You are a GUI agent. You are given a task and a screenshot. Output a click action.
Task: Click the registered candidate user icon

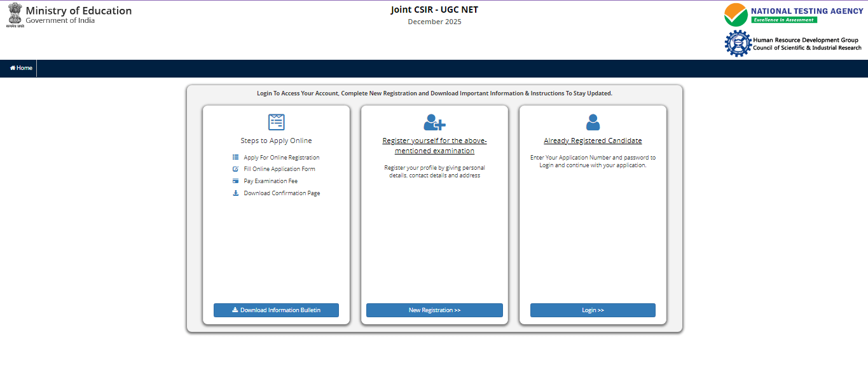593,122
